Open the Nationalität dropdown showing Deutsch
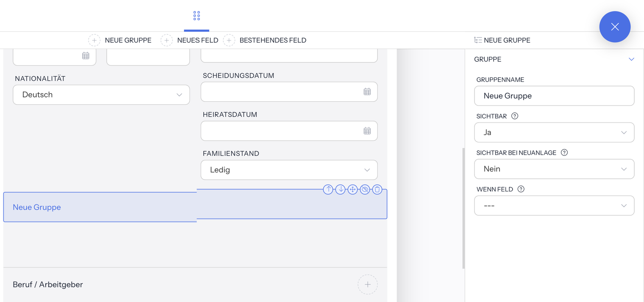Image resolution: width=644 pixels, height=302 pixels. click(101, 95)
